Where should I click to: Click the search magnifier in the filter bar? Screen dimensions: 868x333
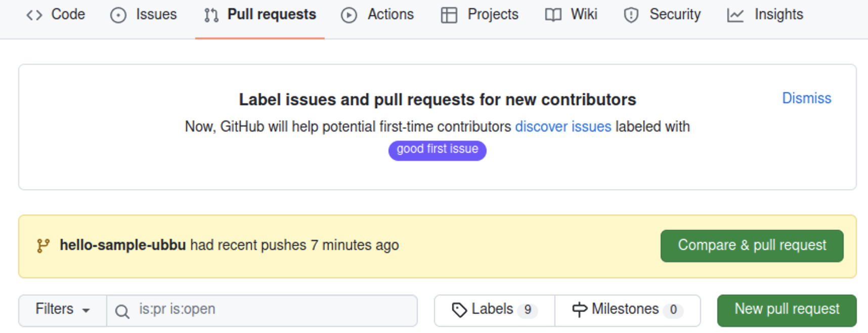click(x=122, y=310)
